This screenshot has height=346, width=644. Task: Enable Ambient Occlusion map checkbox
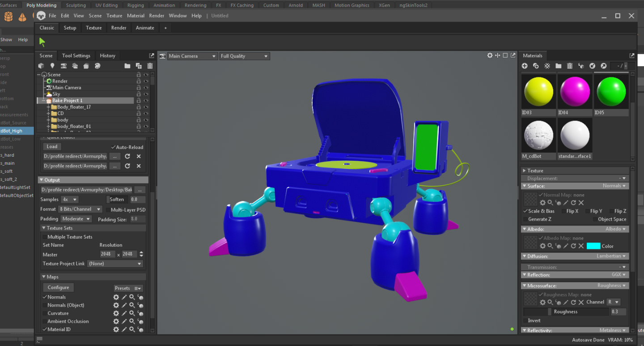pos(45,321)
